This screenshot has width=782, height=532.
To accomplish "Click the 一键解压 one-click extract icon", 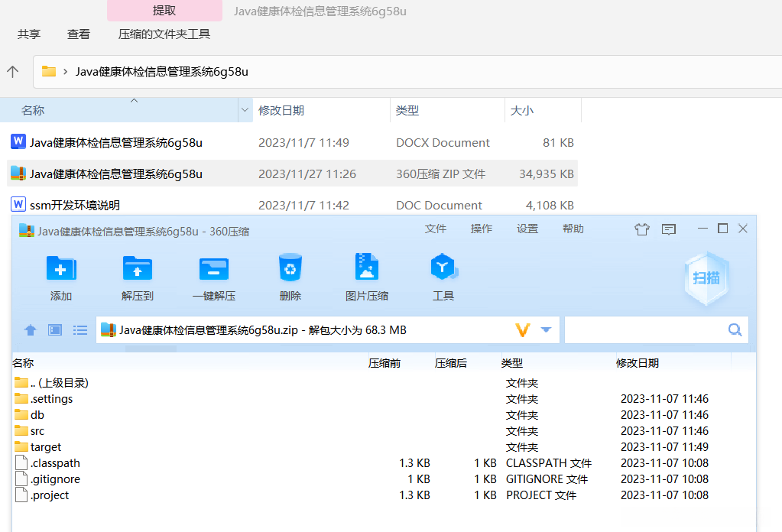I will [214, 269].
